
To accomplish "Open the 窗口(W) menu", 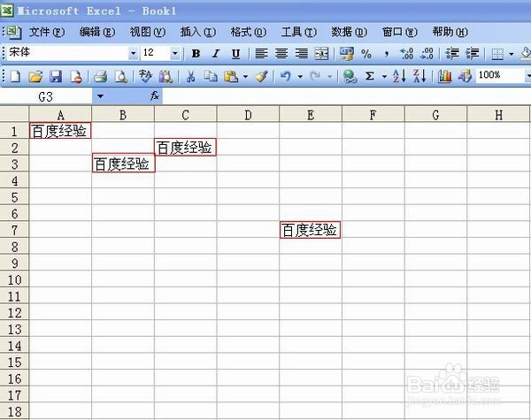I will point(400,32).
